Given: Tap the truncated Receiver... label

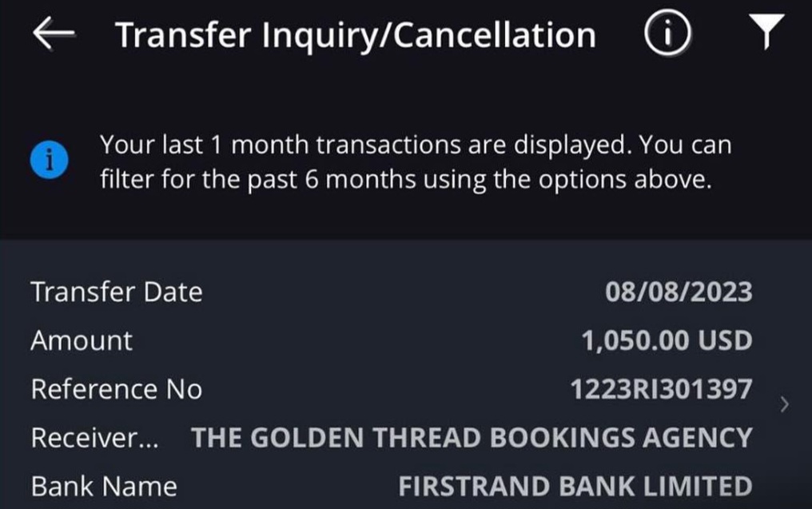Looking at the screenshot, I should coord(93,438).
